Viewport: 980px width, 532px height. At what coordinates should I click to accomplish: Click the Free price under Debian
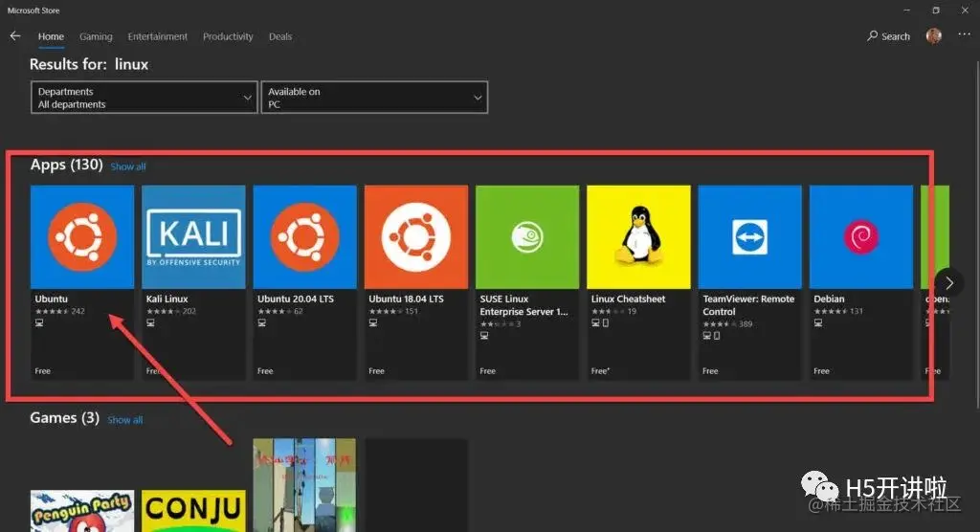tap(821, 370)
